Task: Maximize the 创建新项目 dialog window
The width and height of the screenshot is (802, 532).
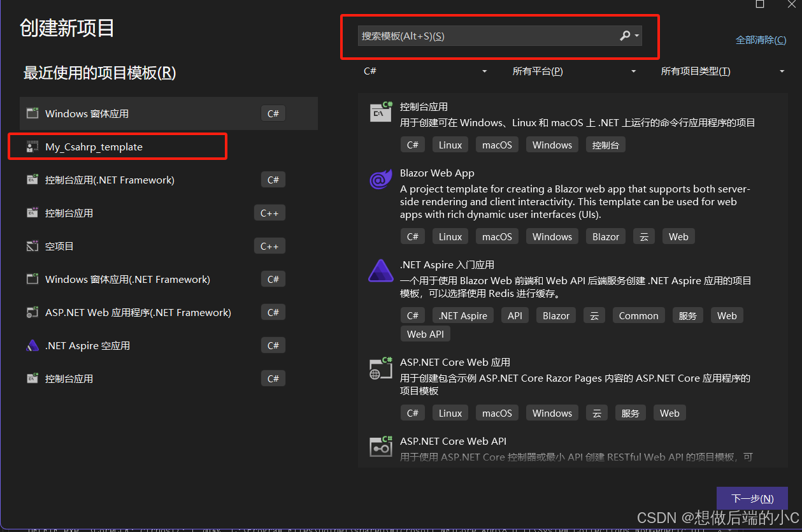Action: (760, 4)
